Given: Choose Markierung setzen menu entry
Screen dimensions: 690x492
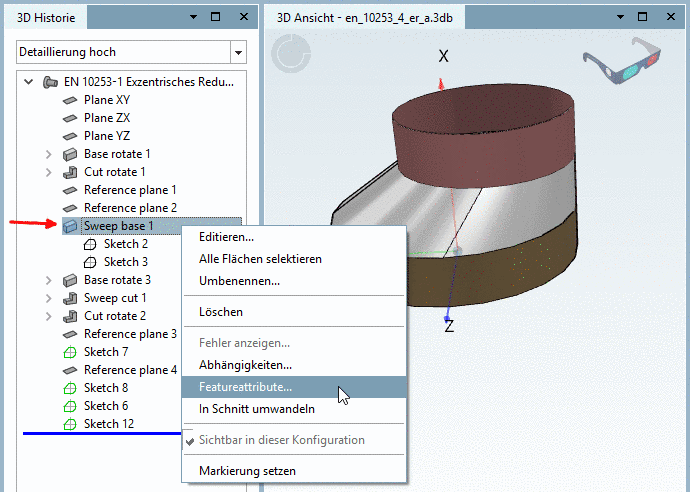Looking at the screenshot, I should point(294,471).
